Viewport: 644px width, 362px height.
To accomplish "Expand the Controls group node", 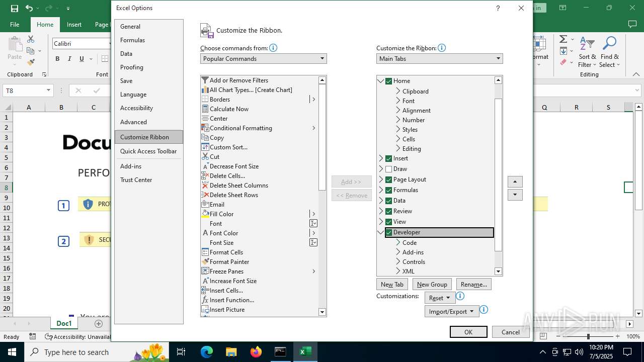I will click(398, 262).
